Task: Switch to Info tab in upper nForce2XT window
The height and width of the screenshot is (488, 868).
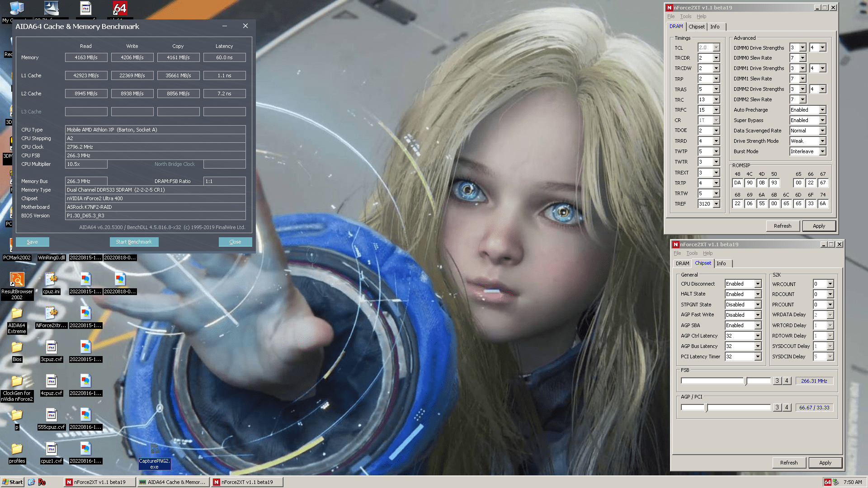Action: 714,27
